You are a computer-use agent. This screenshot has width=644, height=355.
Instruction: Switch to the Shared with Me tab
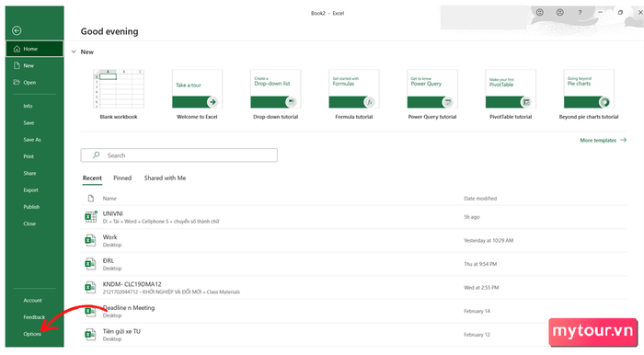pos(165,178)
